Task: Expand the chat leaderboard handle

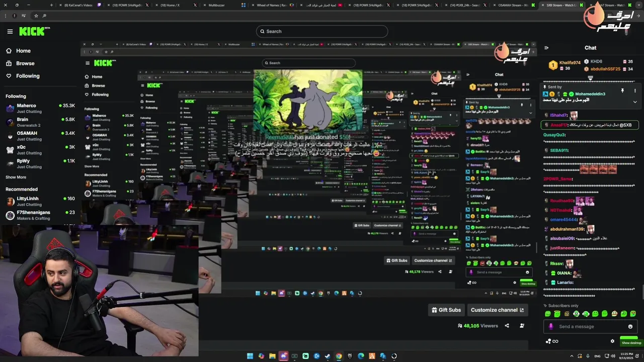Action: point(591,78)
